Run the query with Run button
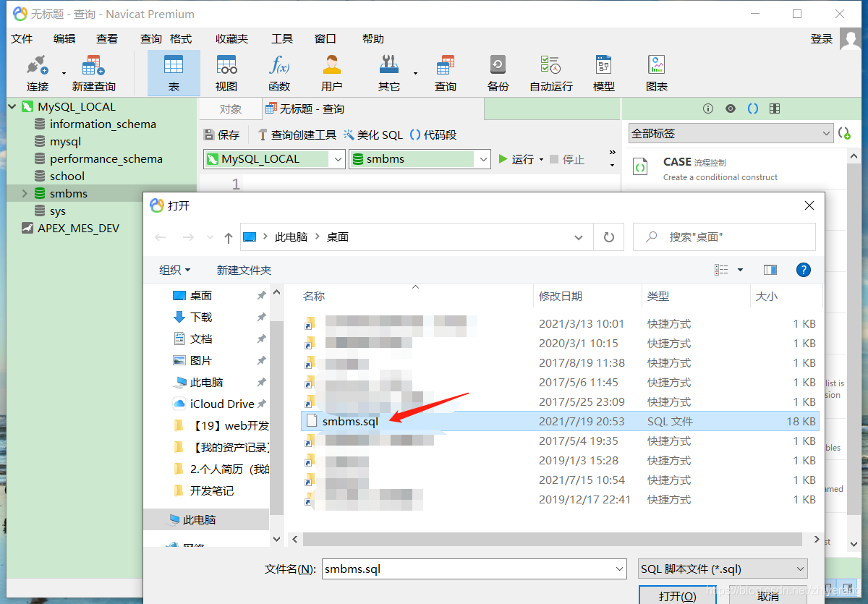 [x=516, y=159]
